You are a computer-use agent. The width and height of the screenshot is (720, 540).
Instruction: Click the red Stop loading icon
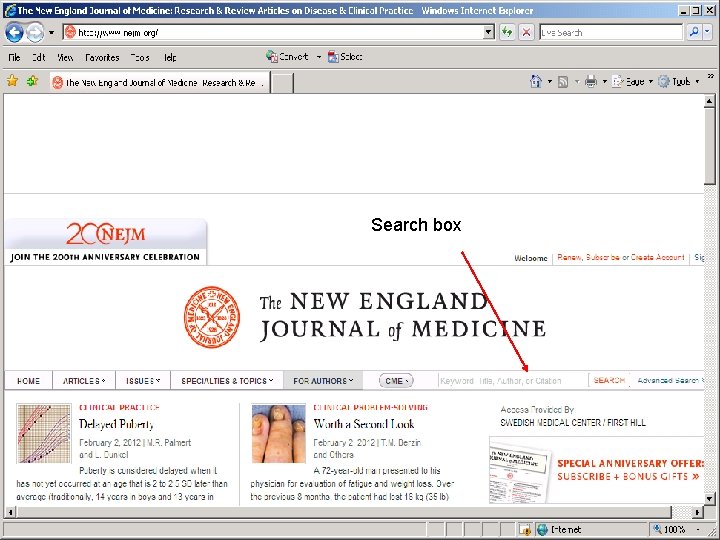(526, 32)
